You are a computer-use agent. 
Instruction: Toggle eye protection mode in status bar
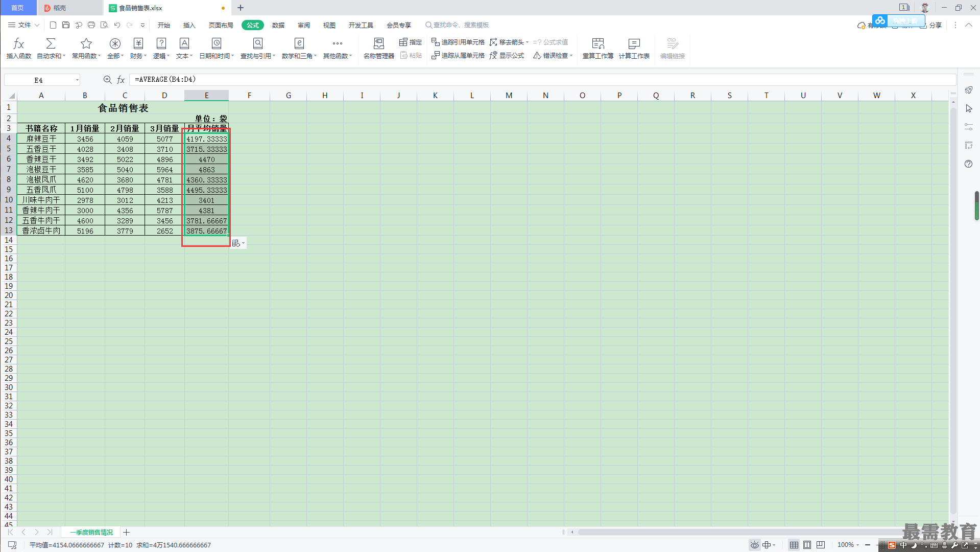tap(754, 545)
